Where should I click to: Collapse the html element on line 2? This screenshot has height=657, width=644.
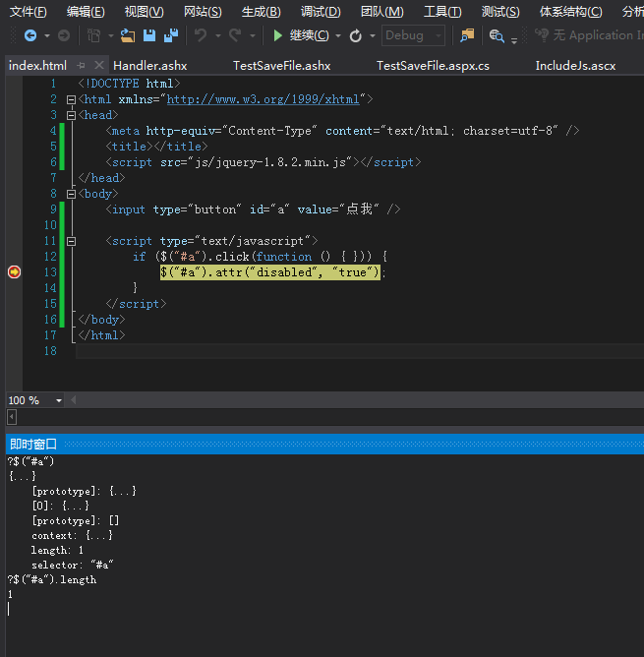(x=71, y=99)
